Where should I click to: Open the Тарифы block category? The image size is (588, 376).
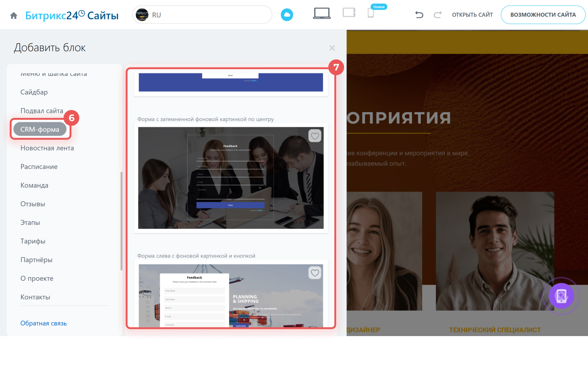[x=33, y=241]
